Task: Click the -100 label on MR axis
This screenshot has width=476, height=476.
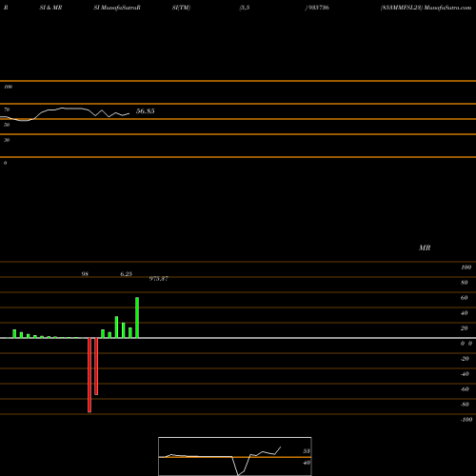Action: pyautogui.click(x=466, y=420)
